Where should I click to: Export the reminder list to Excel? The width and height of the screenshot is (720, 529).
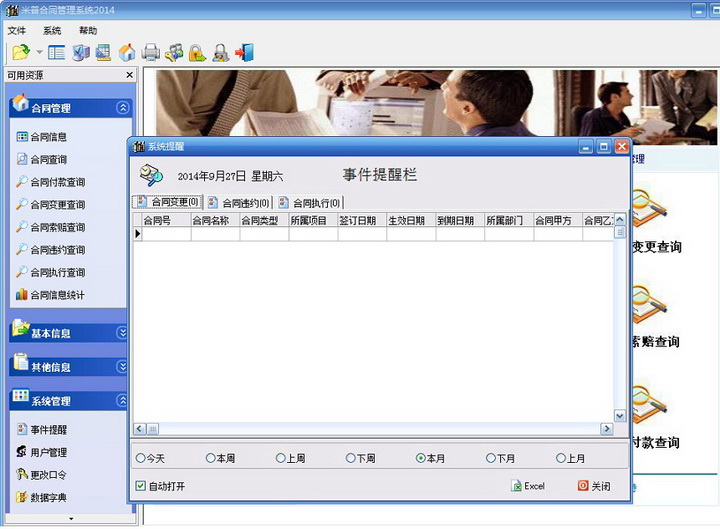click(528, 486)
